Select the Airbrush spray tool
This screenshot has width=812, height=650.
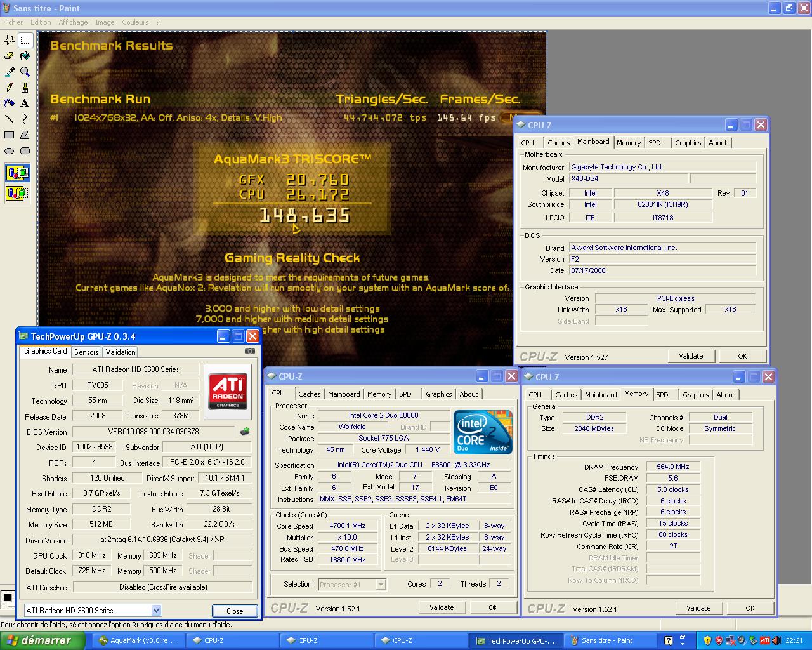click(10, 103)
